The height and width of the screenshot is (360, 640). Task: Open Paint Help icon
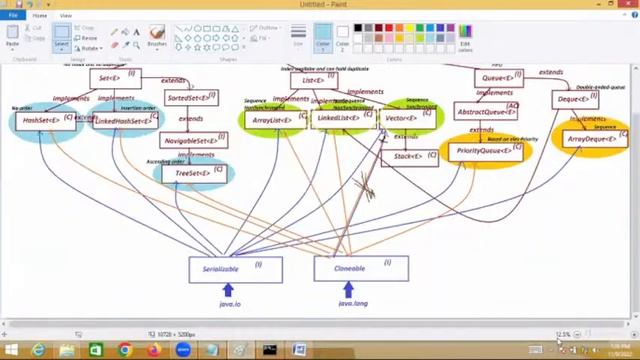click(635, 15)
